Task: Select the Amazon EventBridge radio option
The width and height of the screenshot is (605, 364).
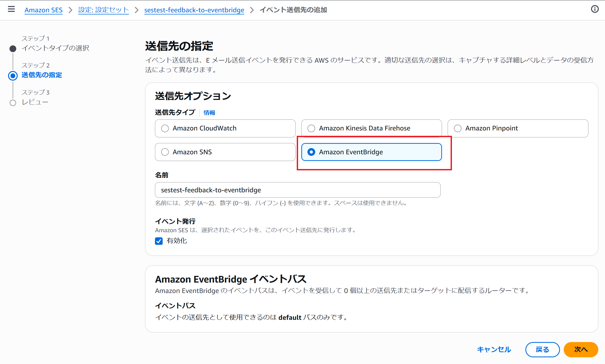Action: [311, 152]
